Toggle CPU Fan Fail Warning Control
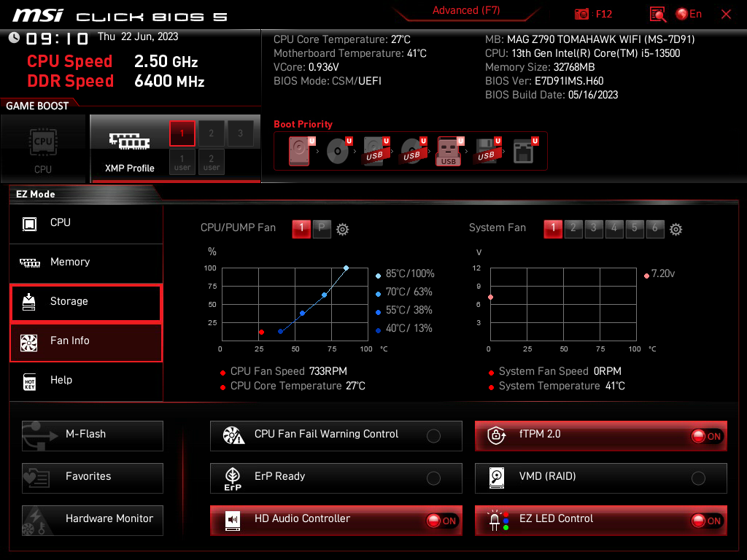The image size is (747, 560). click(x=433, y=436)
